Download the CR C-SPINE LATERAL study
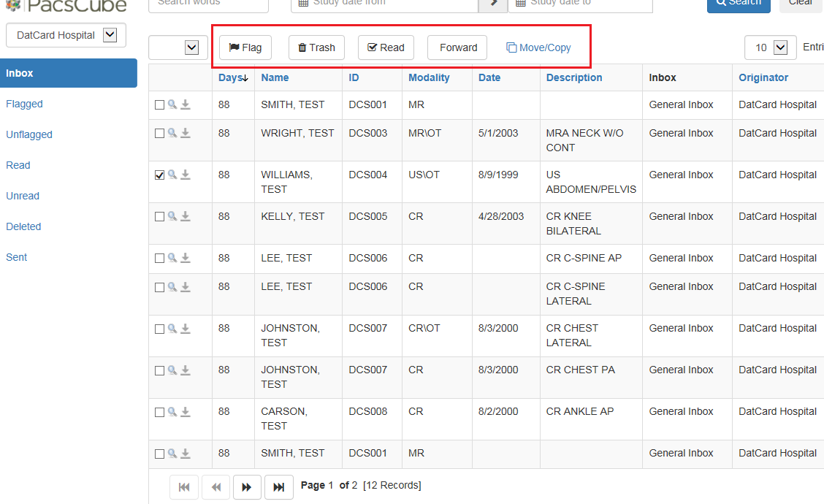The width and height of the screenshot is (824, 504). pos(186,286)
